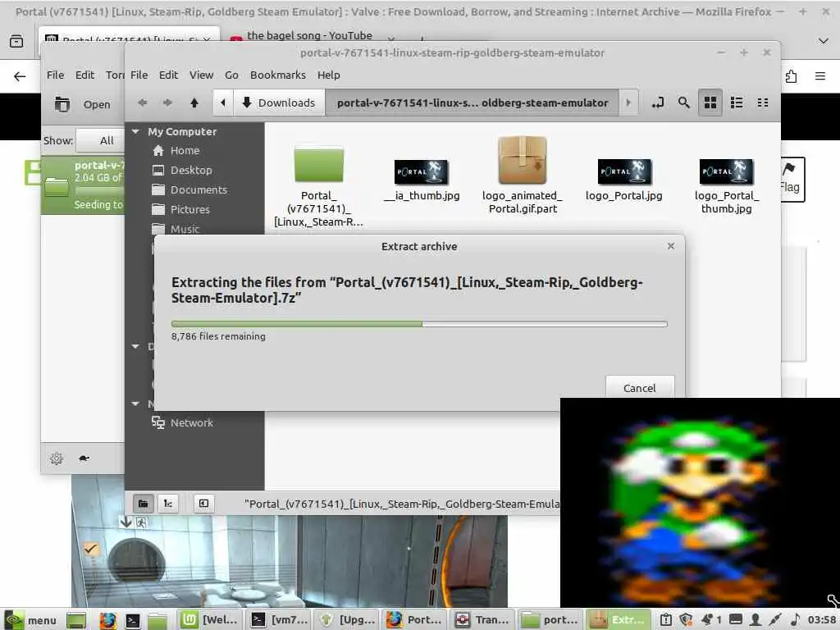The image size is (840, 630).
Task: List all Firefox tabs chevron
Action: pyautogui.click(x=824, y=41)
